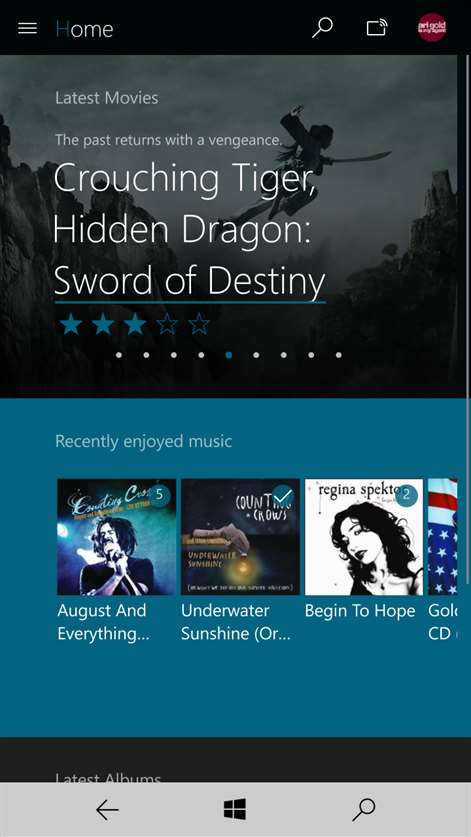Open Crouching Tiger, Hidden Dragon movie title

190,229
